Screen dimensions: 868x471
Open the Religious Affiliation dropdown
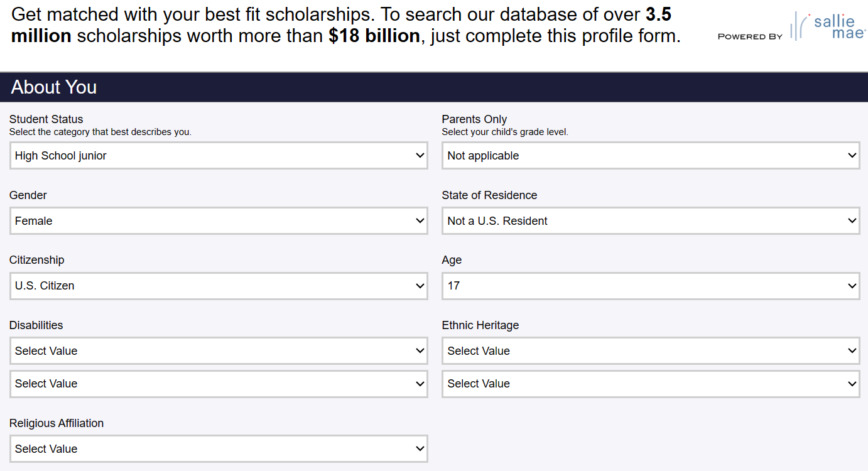219,448
